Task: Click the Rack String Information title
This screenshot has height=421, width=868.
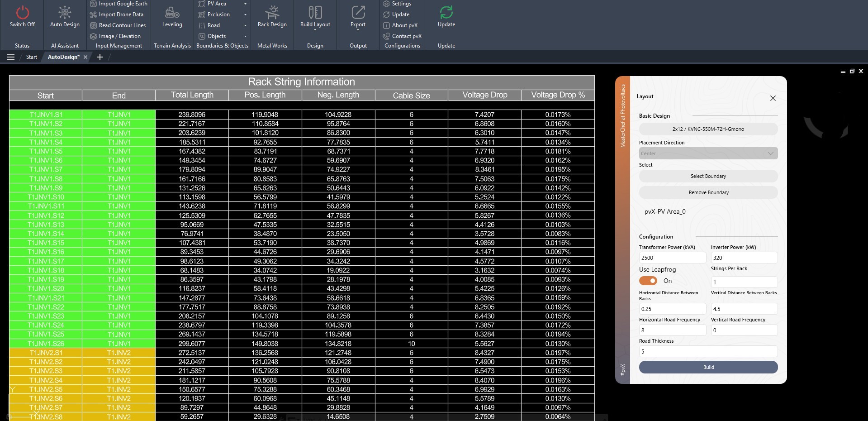Action: coord(301,82)
